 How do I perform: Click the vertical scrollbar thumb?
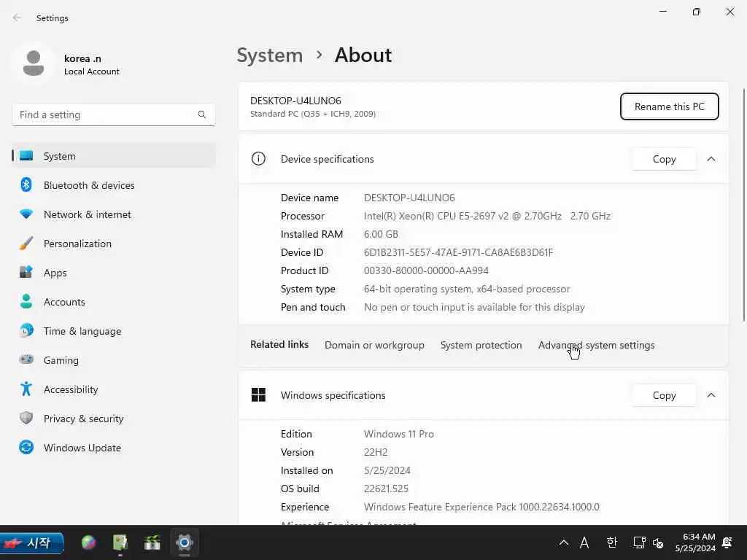[x=744, y=205]
